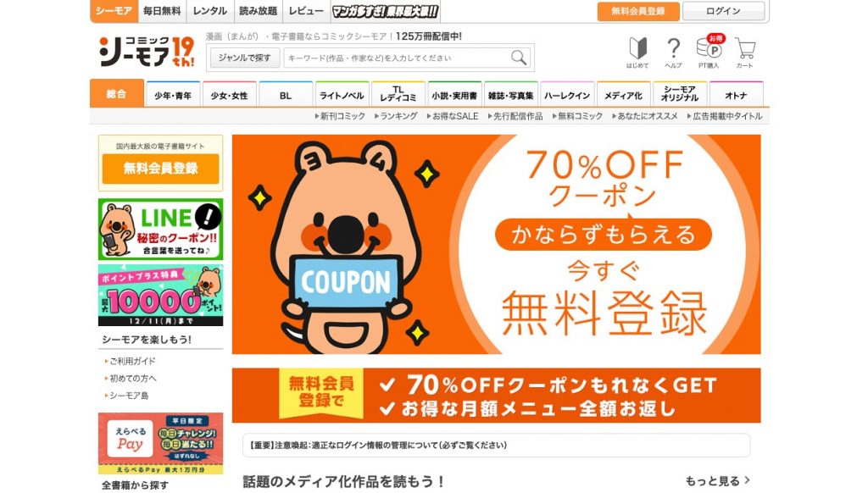Image resolution: width=868 pixels, height=493 pixels.
Task: Expand もっと見る for media titles
Action: [x=717, y=481]
